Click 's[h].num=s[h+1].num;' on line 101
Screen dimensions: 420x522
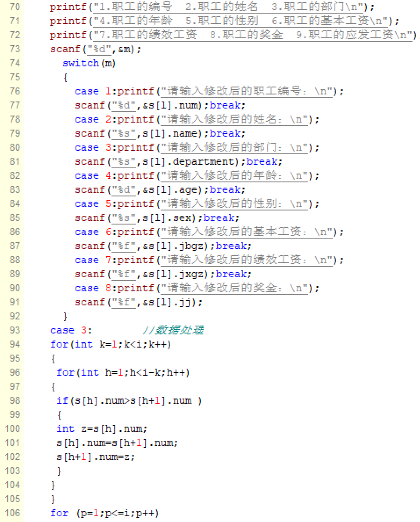[x=117, y=443]
